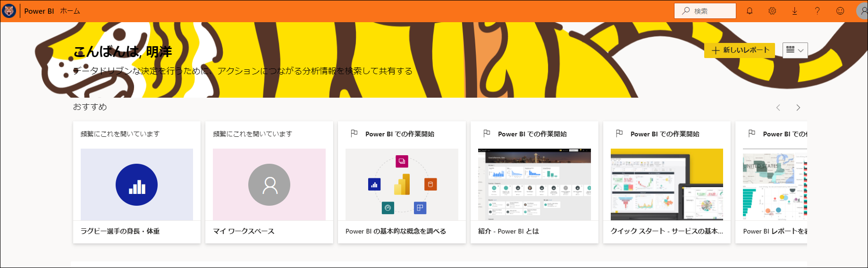This screenshot has height=268, width=868.
Task: Click flag icon on クイック スタート card
Action: pyautogui.click(x=619, y=134)
